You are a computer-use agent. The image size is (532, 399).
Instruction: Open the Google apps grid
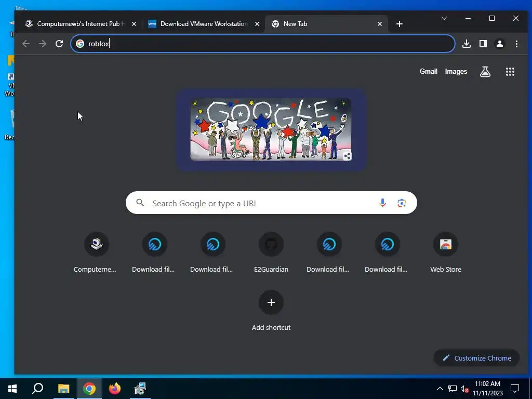point(510,72)
